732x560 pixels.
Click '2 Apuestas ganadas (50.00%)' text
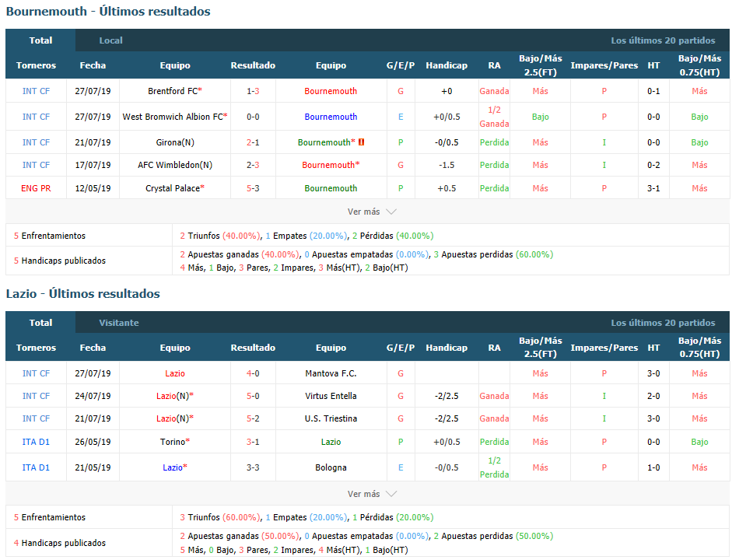coord(240,536)
